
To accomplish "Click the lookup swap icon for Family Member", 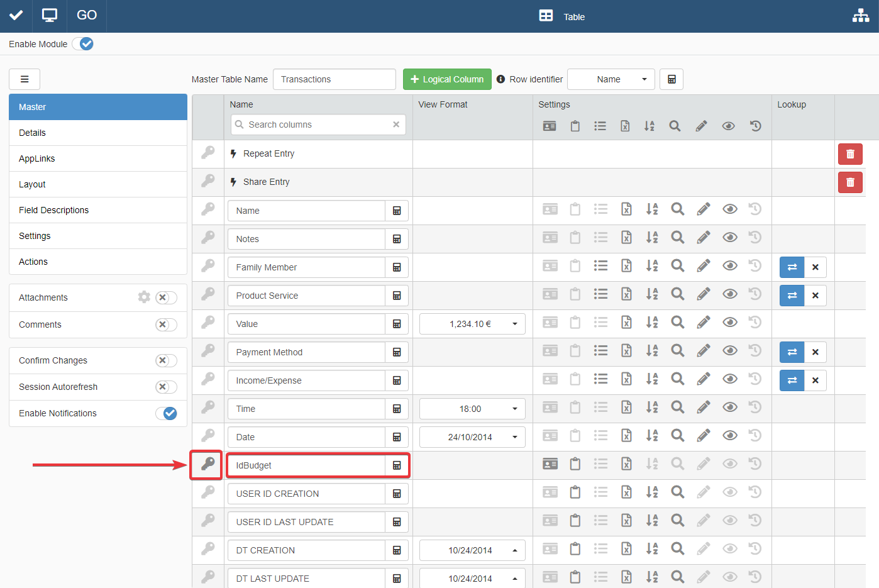I will click(792, 267).
